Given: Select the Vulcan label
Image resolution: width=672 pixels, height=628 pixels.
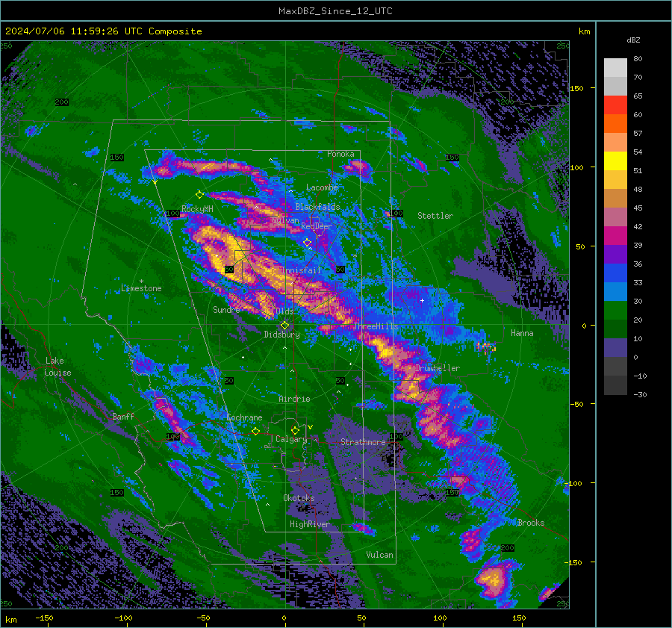Looking at the screenshot, I should coord(379,555).
